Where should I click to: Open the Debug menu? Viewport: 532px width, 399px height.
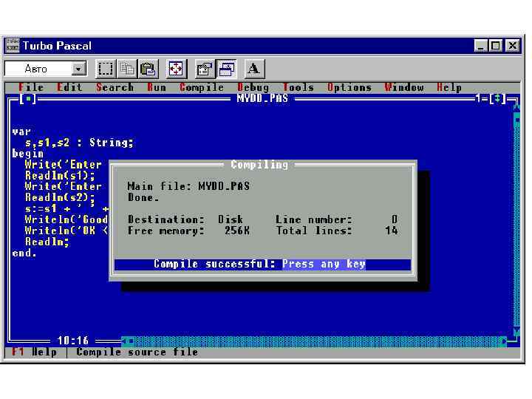[253, 87]
